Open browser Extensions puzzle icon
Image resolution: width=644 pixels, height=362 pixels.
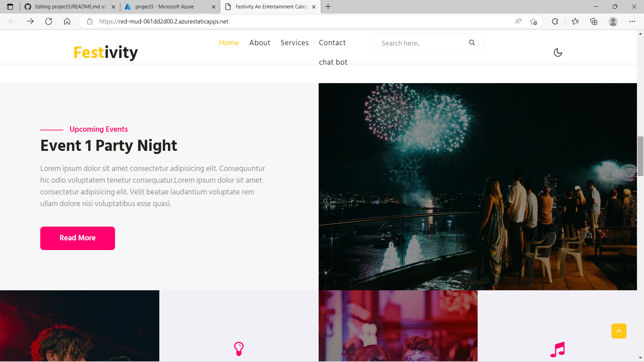(x=555, y=21)
